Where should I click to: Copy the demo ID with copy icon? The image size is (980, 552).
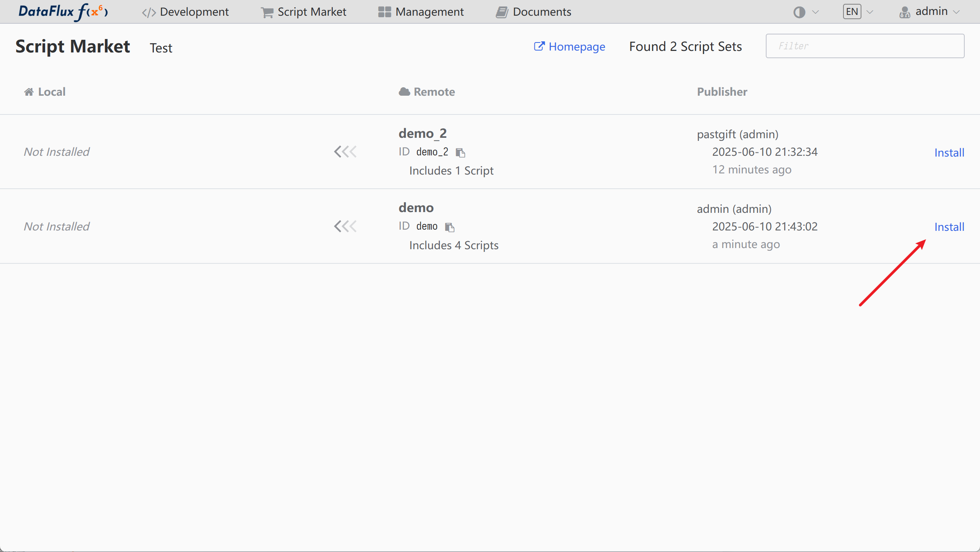tap(450, 227)
